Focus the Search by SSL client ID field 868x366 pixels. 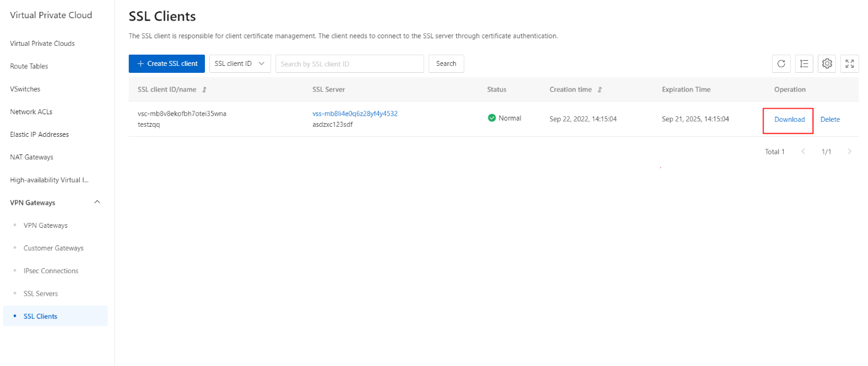349,63
